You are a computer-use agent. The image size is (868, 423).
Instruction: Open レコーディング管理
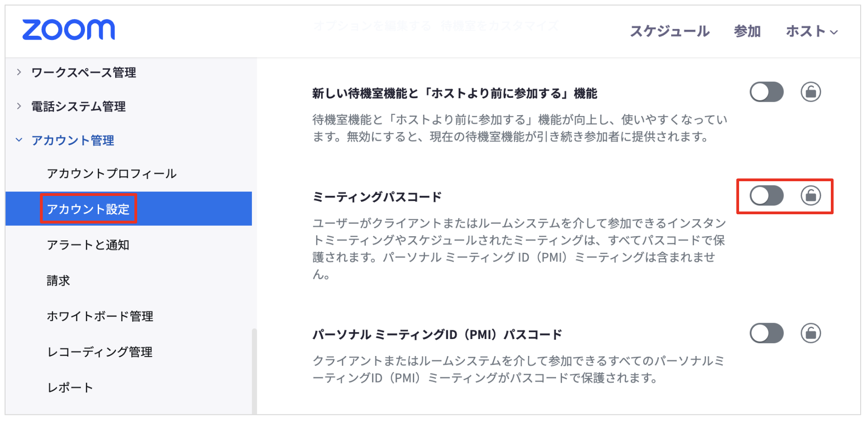(x=100, y=352)
